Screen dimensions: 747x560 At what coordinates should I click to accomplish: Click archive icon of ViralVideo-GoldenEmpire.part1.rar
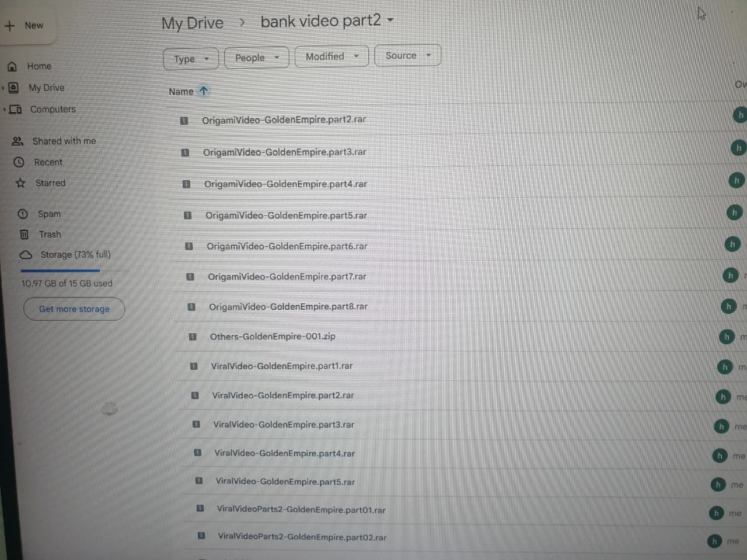pos(194,366)
